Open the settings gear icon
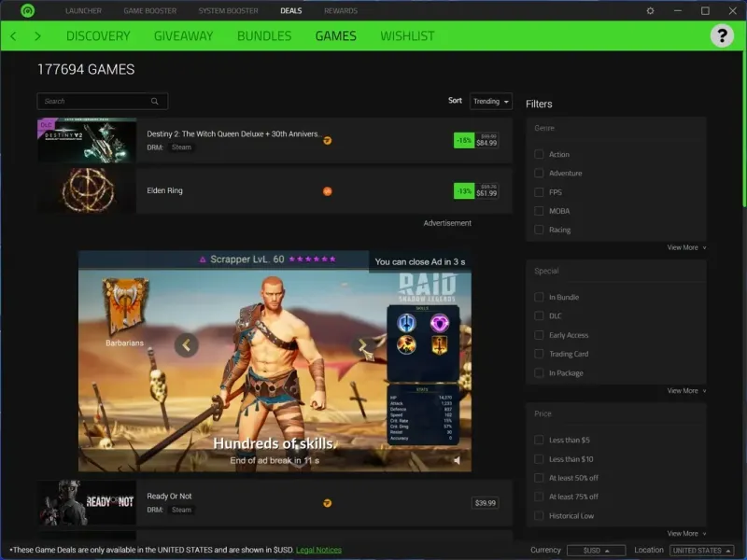Image resolution: width=747 pixels, height=560 pixels. pos(650,10)
